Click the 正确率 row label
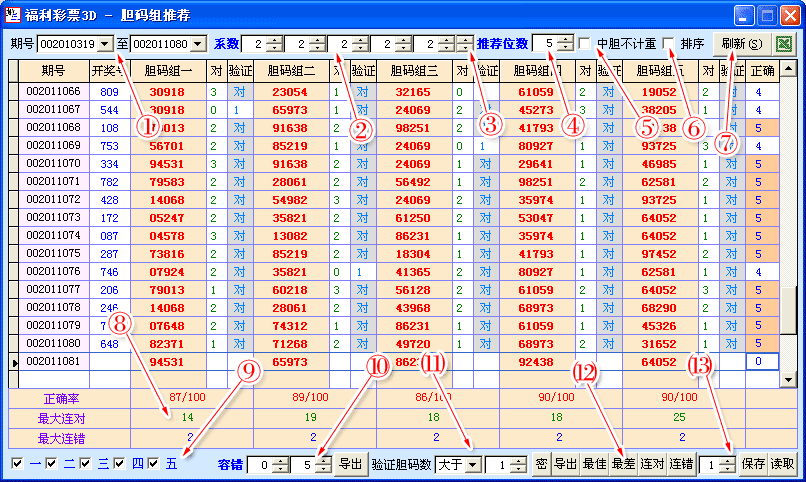The image size is (806, 482). [62, 399]
